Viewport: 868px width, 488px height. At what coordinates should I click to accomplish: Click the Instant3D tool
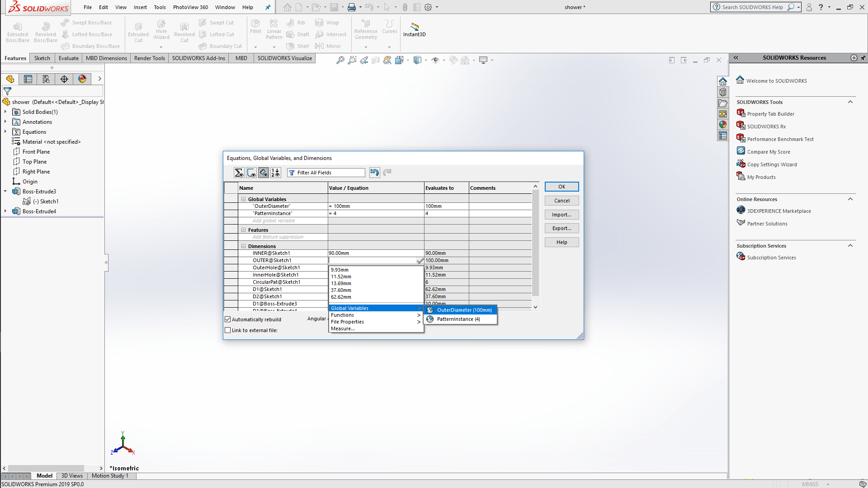(414, 29)
